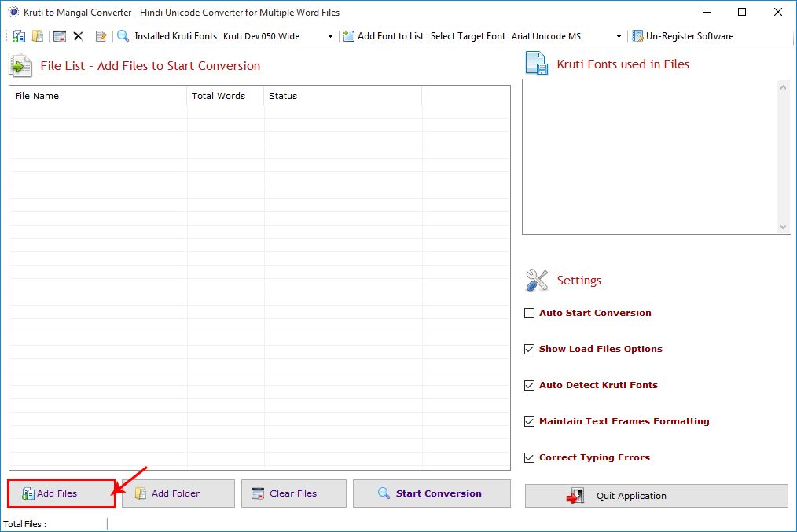
Task: Click the notepad edit toolbar icon
Action: [x=101, y=36]
